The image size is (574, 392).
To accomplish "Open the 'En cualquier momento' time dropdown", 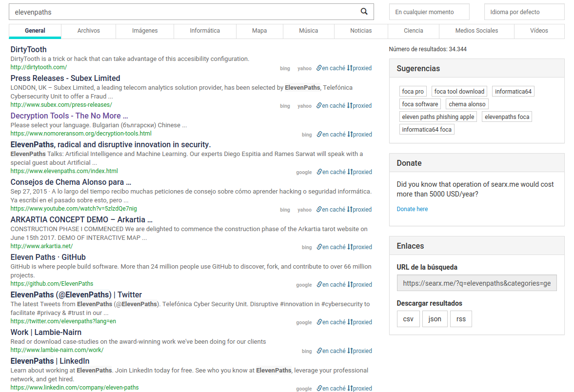I will click(x=429, y=12).
